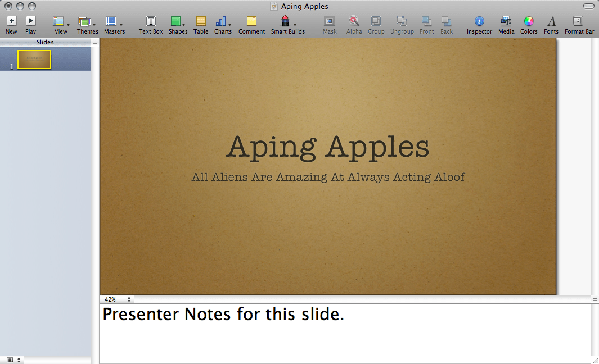This screenshot has width=599, height=364.
Task: Click into the Presenter Notes field
Action: coord(344,334)
